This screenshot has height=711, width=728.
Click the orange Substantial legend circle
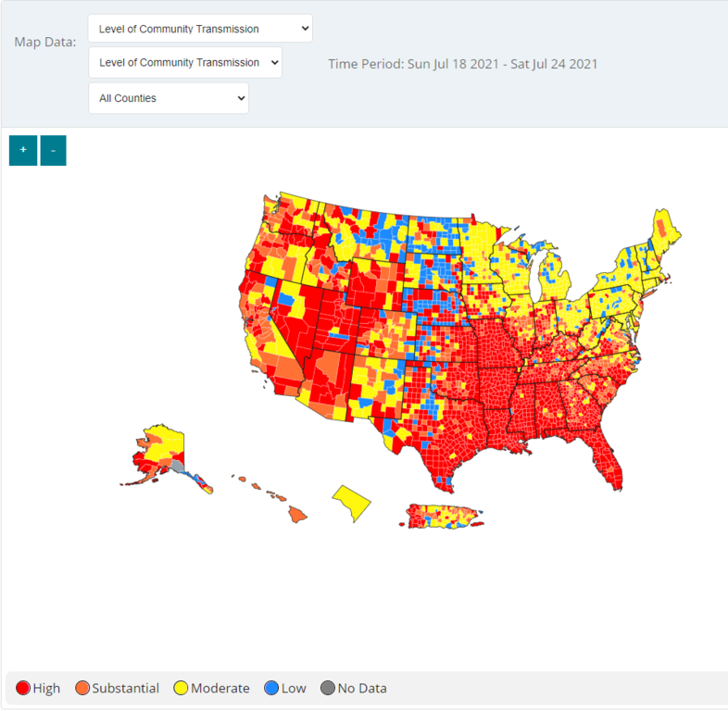pos(82,689)
